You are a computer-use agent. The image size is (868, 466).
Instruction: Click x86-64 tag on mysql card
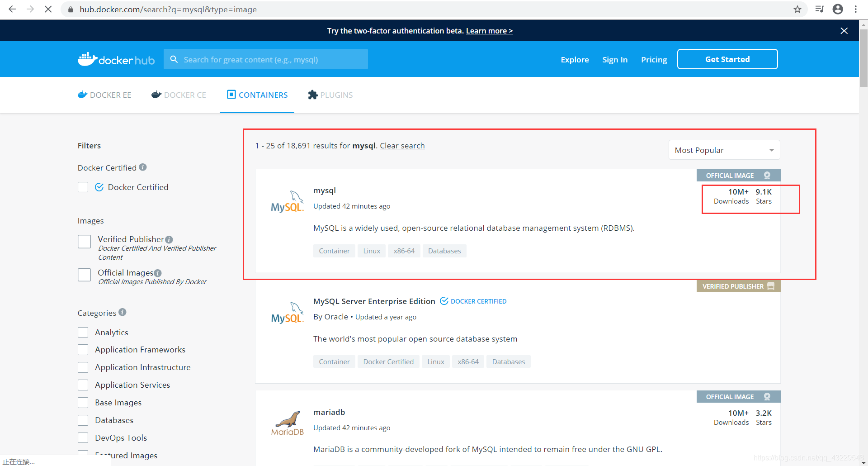click(404, 251)
